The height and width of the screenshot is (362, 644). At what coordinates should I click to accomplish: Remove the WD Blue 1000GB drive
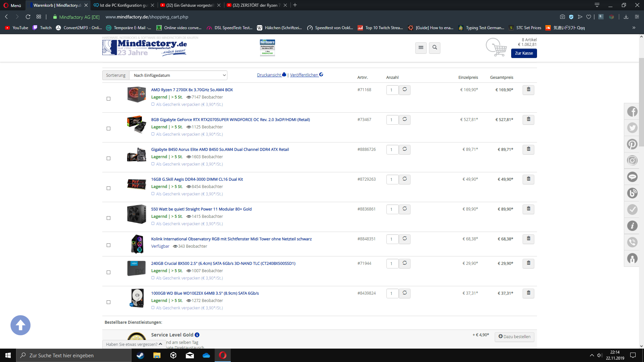(x=528, y=293)
